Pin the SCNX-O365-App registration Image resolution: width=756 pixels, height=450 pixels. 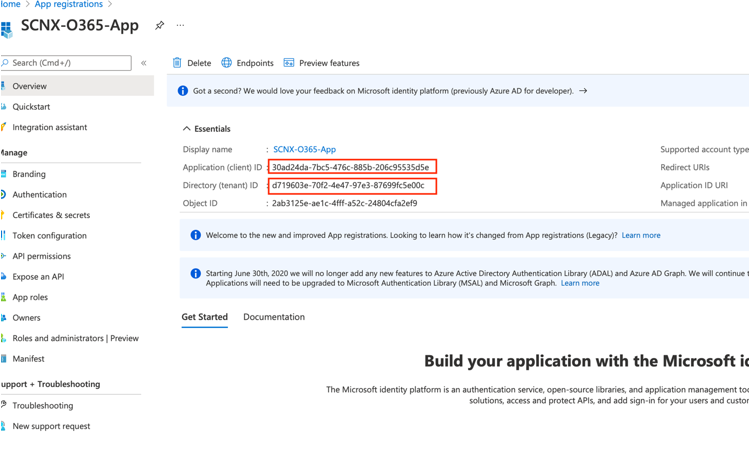(x=159, y=25)
